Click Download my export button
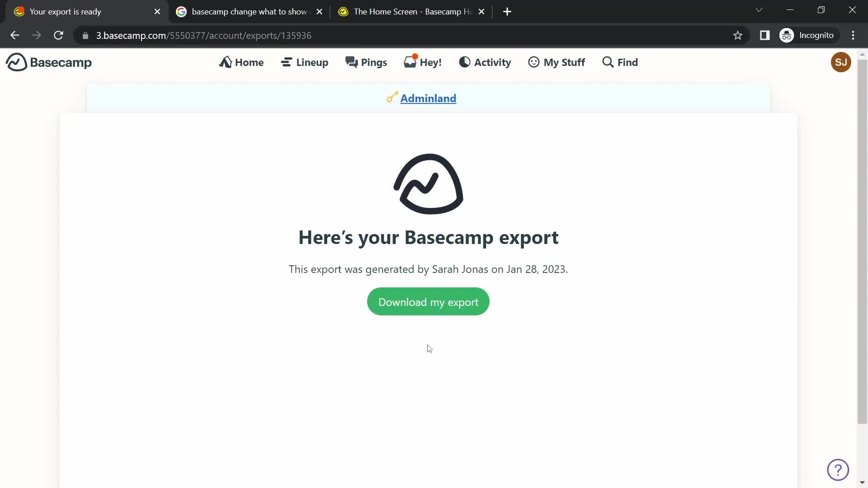868x488 pixels. [428, 301]
